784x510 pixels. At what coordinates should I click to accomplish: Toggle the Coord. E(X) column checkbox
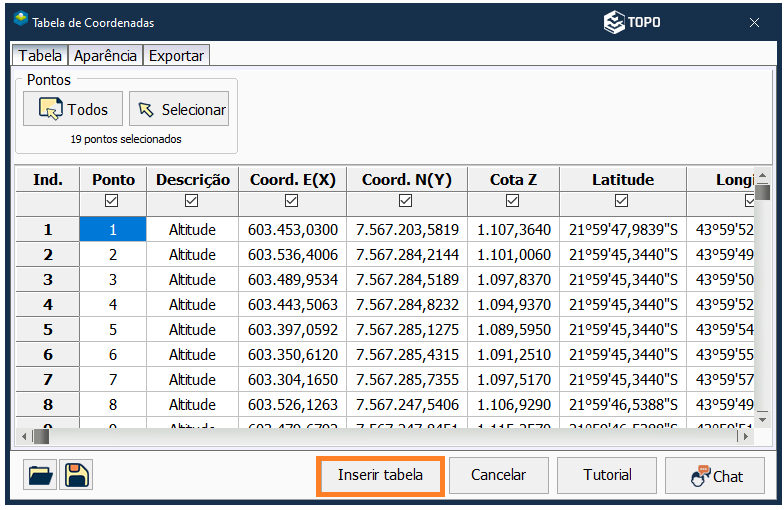pyautogui.click(x=292, y=202)
